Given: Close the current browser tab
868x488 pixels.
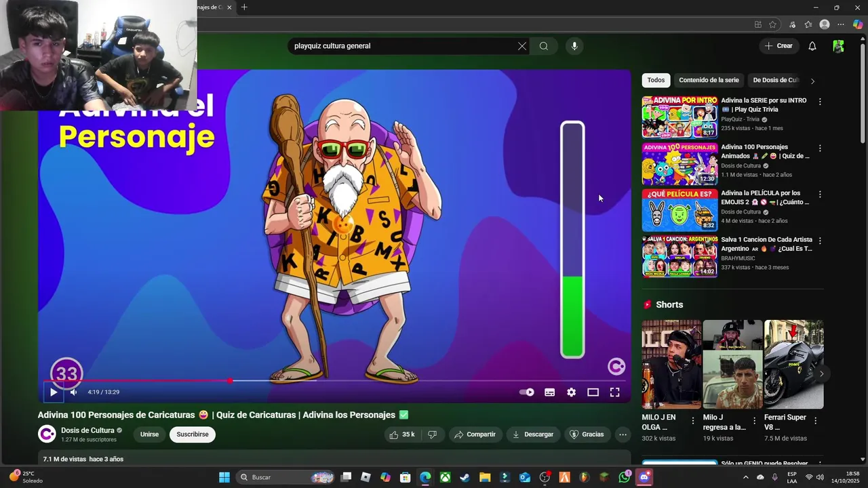Looking at the screenshot, I should pyautogui.click(x=229, y=7).
